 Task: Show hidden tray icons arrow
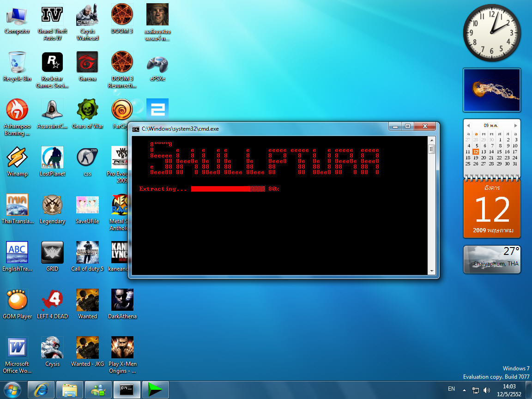tap(464, 390)
